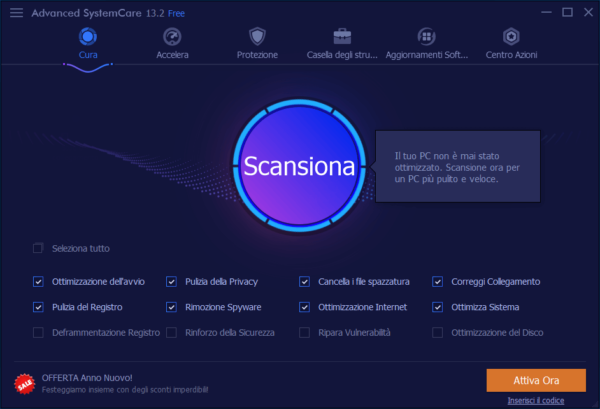Click the Advanced SystemCare 13.2 title
The image size is (600, 409).
pos(98,13)
